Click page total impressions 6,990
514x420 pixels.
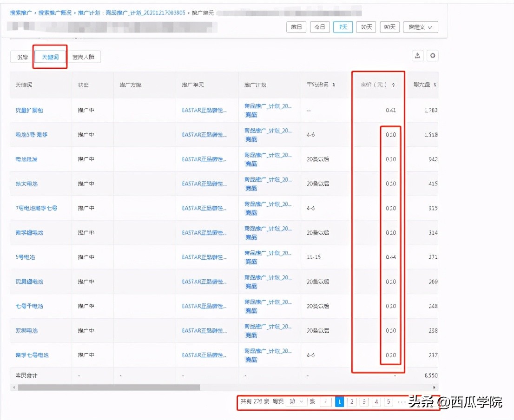coord(431,375)
